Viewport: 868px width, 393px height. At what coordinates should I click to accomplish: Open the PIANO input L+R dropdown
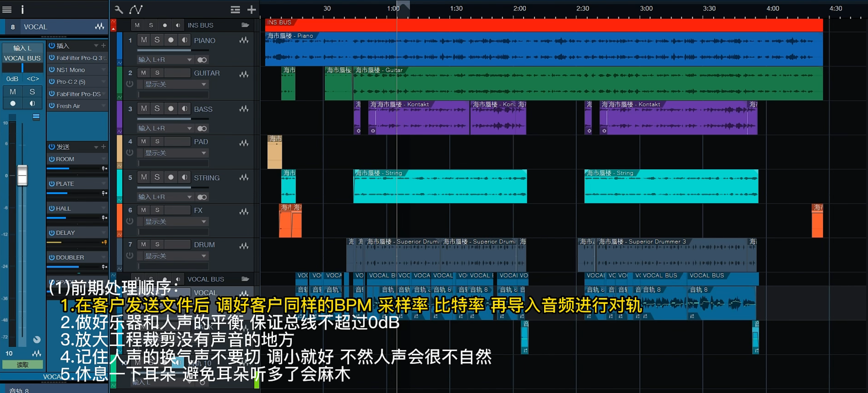(x=189, y=60)
